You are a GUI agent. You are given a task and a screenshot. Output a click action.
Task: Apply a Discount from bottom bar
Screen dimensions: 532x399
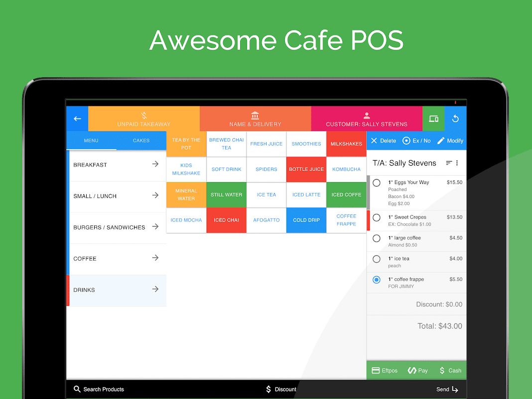click(281, 389)
